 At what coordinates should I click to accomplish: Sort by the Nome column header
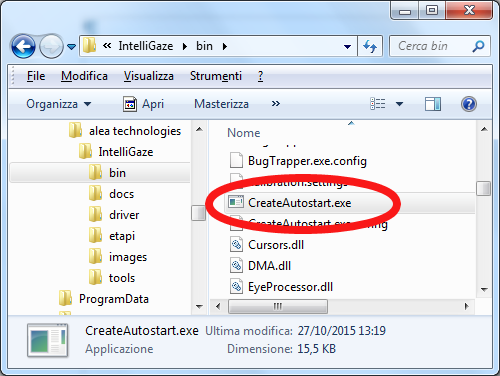pos(244,133)
